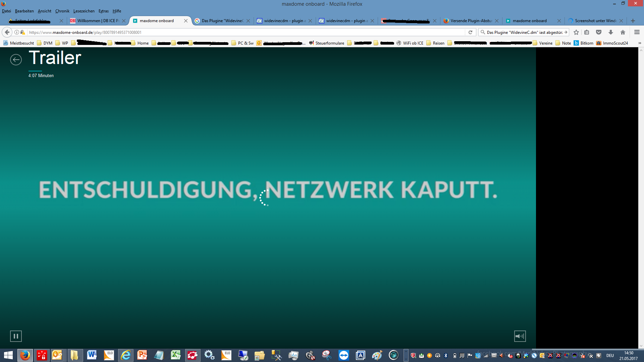Screen dimensions: 644x362
Task: Open Outlook from the taskbar
Action: click(57, 355)
